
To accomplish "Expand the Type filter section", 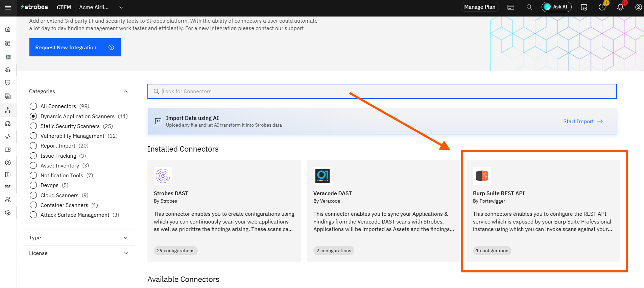I will click(x=79, y=238).
